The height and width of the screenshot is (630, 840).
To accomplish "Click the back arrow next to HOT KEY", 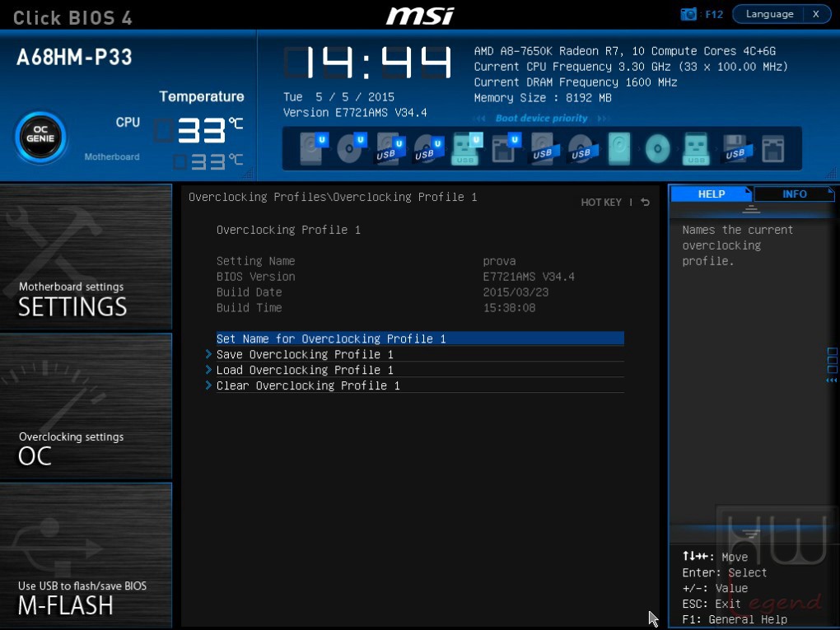I will pyautogui.click(x=645, y=202).
